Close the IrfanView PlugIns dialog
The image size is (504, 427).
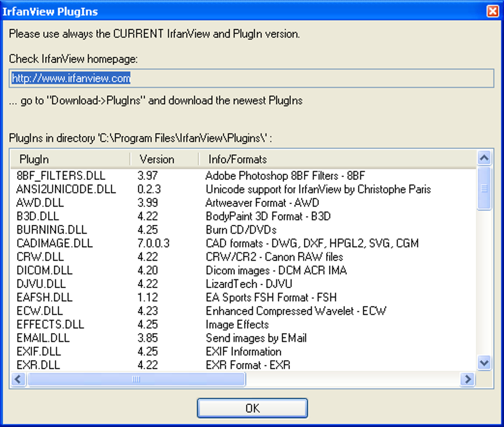pos(493,11)
